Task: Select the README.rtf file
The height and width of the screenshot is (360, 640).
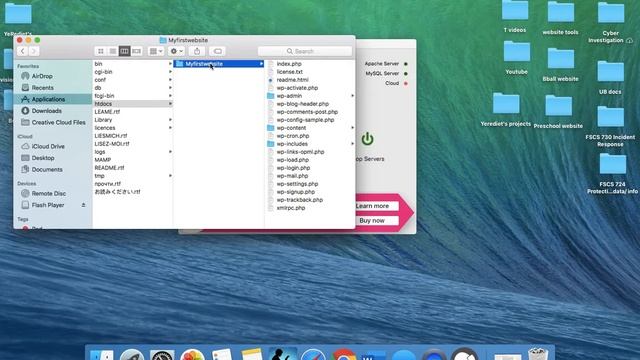Action: point(109,168)
